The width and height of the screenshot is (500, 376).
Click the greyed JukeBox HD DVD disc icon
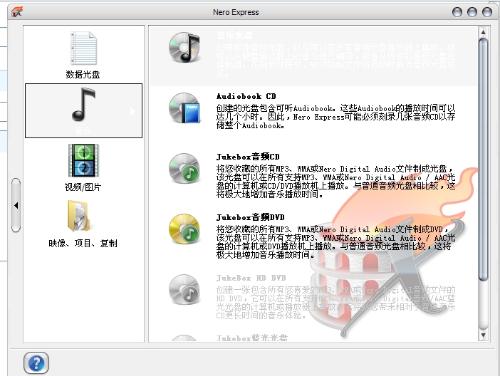(185, 290)
